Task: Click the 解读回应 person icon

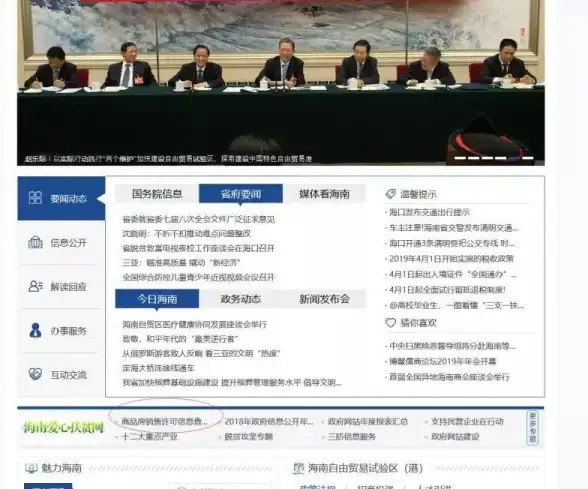Action: (x=35, y=286)
